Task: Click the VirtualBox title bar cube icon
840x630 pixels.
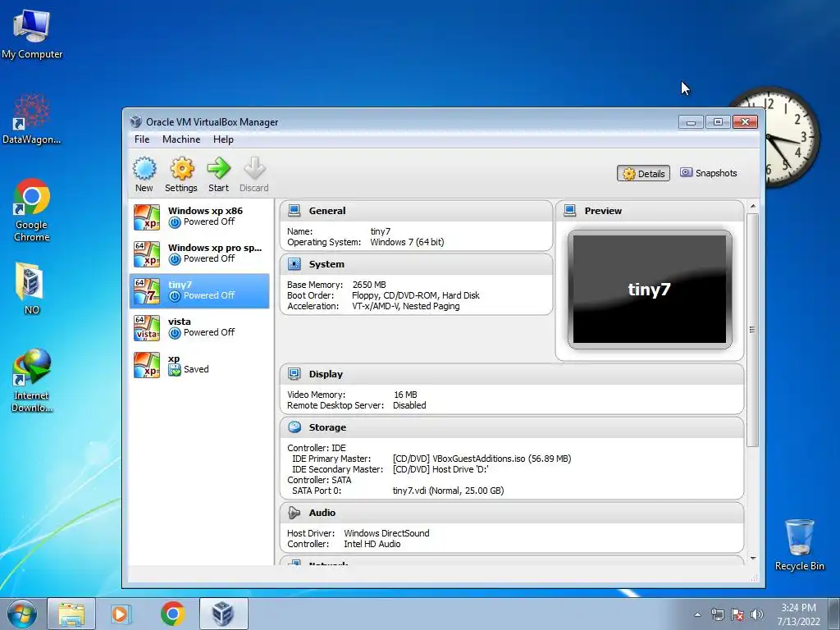Action: point(136,121)
